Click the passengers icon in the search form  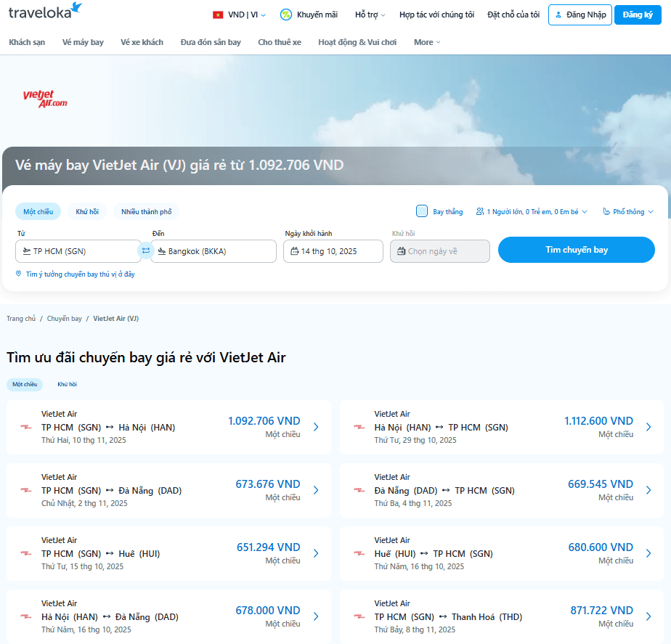click(x=480, y=212)
